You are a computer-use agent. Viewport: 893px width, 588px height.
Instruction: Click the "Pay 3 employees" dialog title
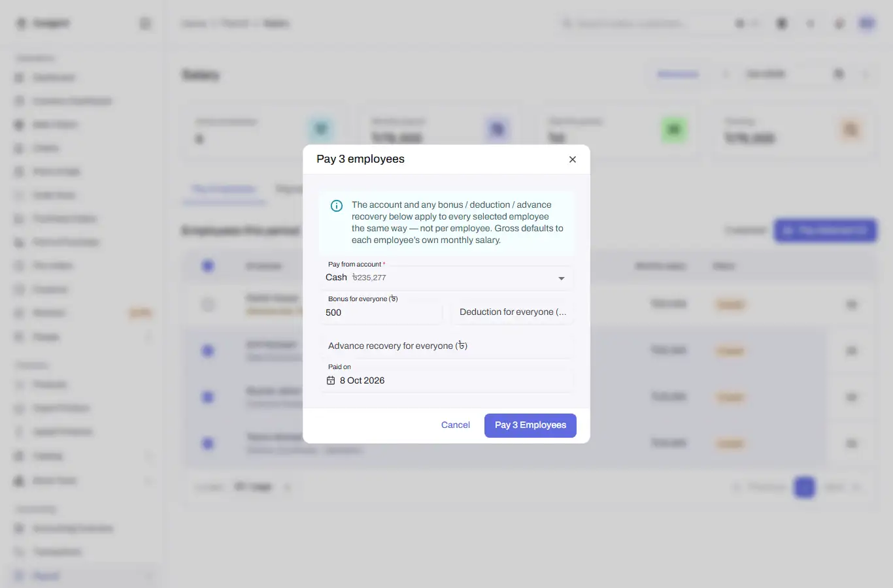(360, 159)
